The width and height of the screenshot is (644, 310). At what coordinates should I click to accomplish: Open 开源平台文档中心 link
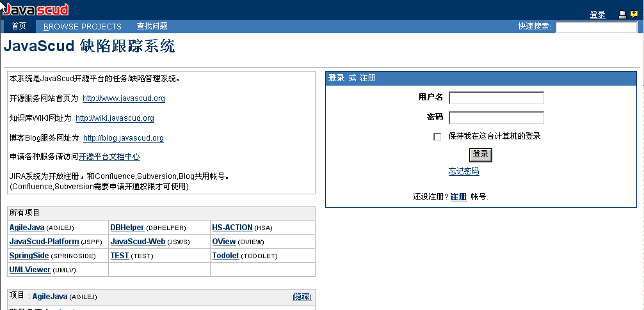109,157
